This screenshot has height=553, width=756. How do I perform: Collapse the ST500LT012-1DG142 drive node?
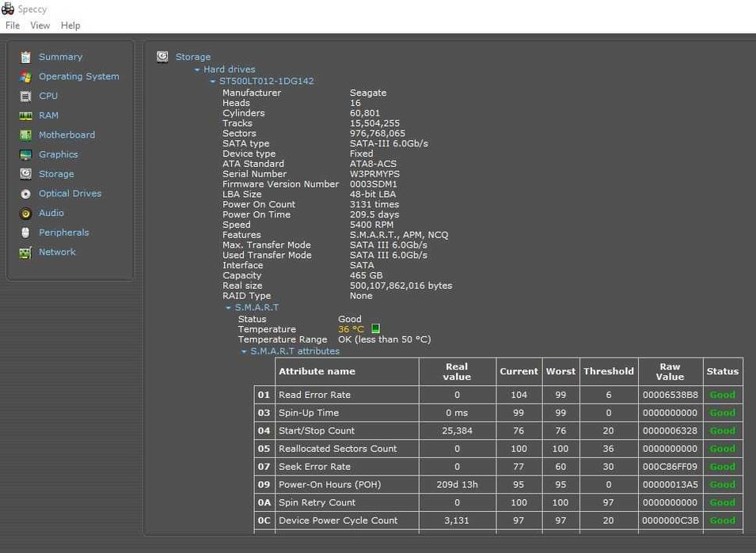pyautogui.click(x=213, y=81)
